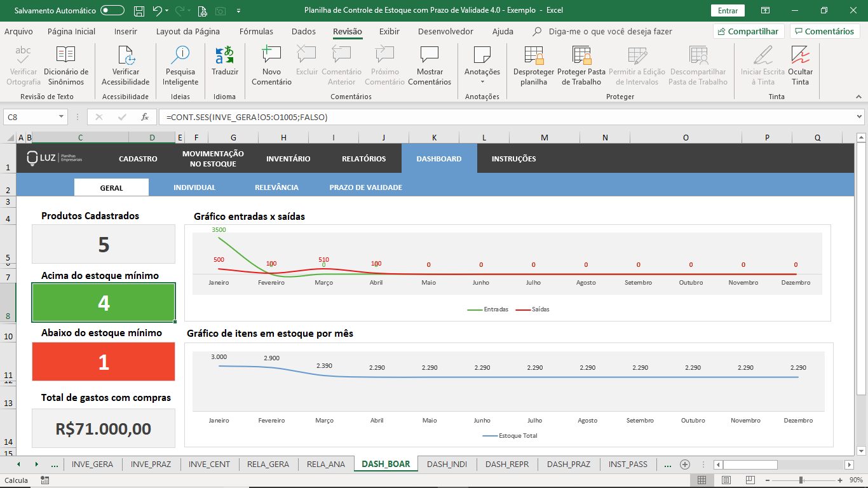Open the Name Box dropdown arrow

point(62,117)
